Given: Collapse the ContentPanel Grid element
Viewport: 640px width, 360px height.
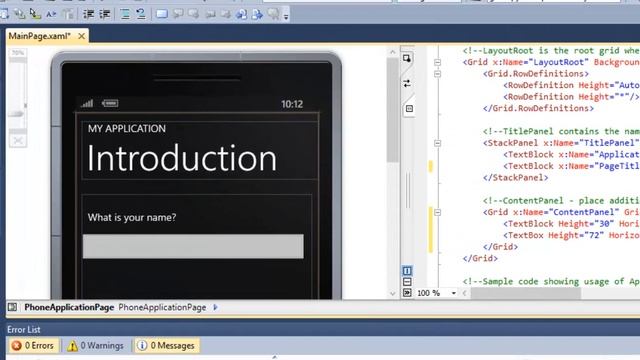Looking at the screenshot, I should click(x=438, y=213).
